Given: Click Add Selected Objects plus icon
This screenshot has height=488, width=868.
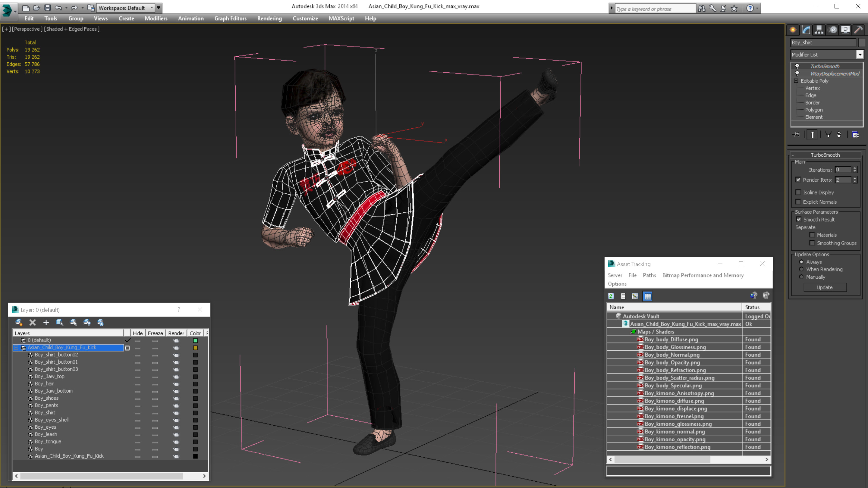Looking at the screenshot, I should coord(46,322).
